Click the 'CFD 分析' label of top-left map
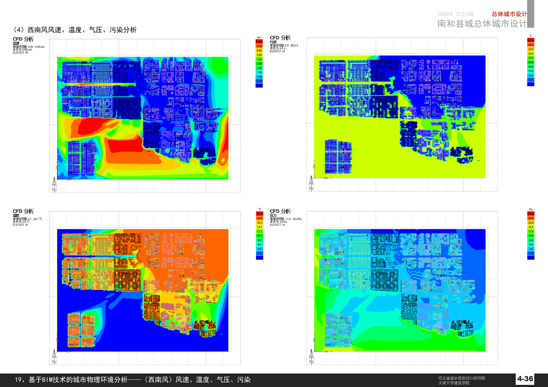The width and height of the screenshot is (548, 387). click(23, 39)
